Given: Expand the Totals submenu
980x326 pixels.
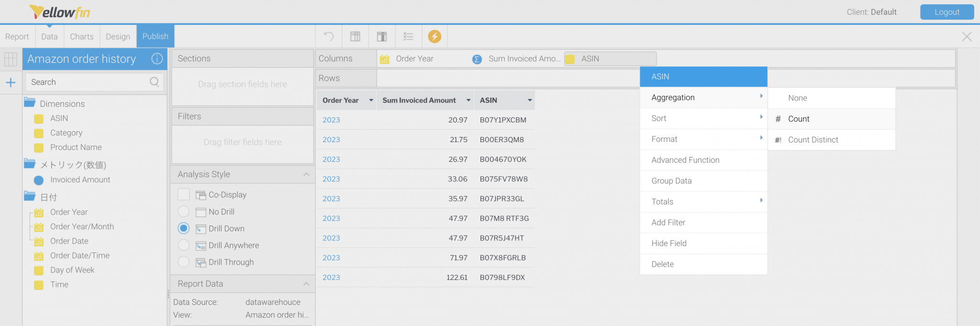Looking at the screenshot, I should pyautogui.click(x=703, y=202).
